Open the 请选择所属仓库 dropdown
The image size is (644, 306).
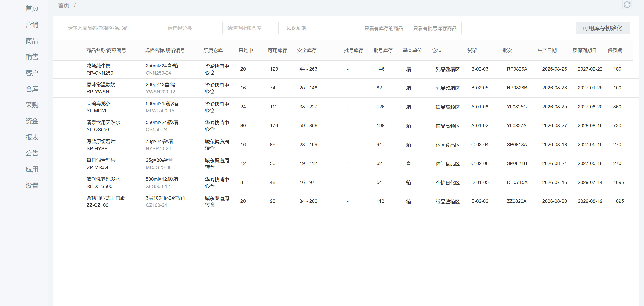coord(250,28)
